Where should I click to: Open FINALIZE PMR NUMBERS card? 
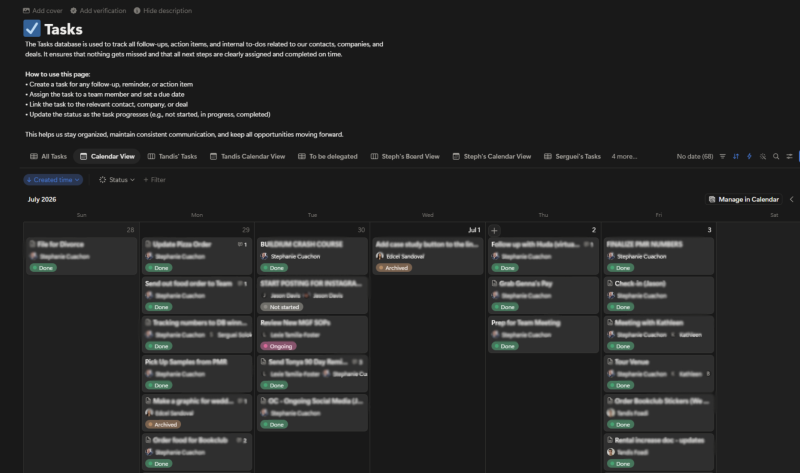pos(659,256)
